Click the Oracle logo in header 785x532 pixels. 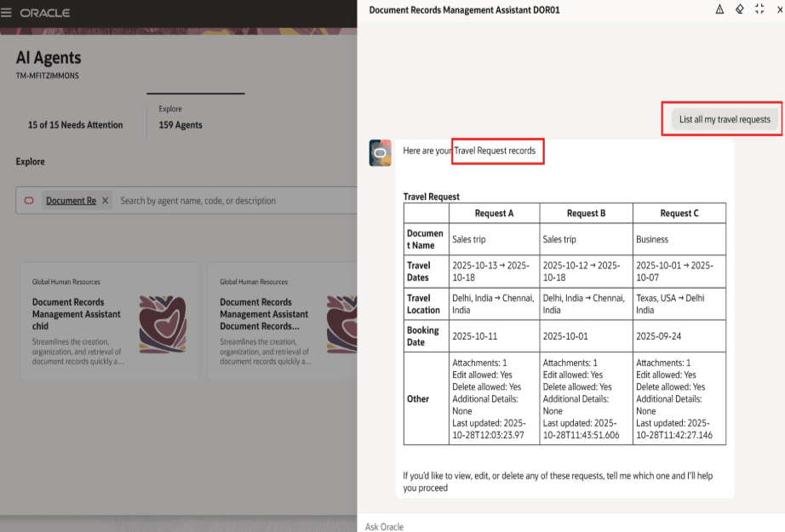click(45, 13)
